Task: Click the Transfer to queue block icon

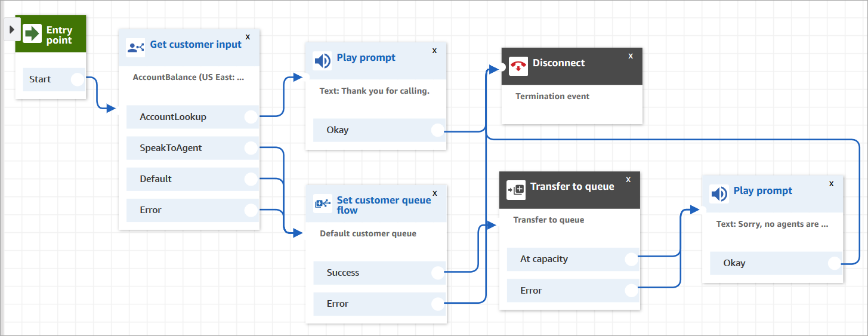Action: click(x=515, y=190)
